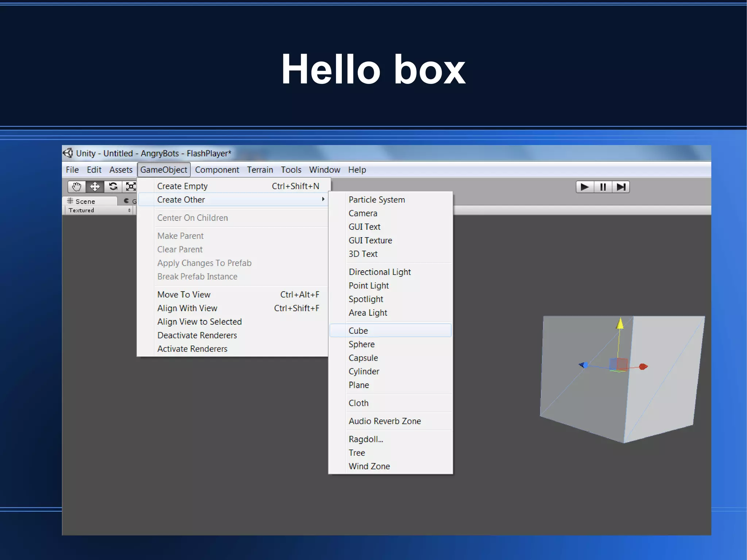This screenshot has width=747, height=560.
Task: Click the gizmo center handle on cube
Action: [619, 364]
